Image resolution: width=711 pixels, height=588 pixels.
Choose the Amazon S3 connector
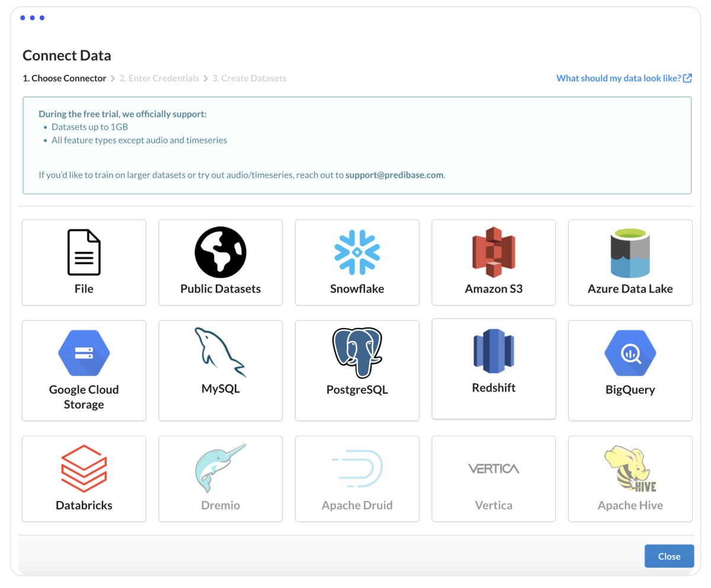493,262
